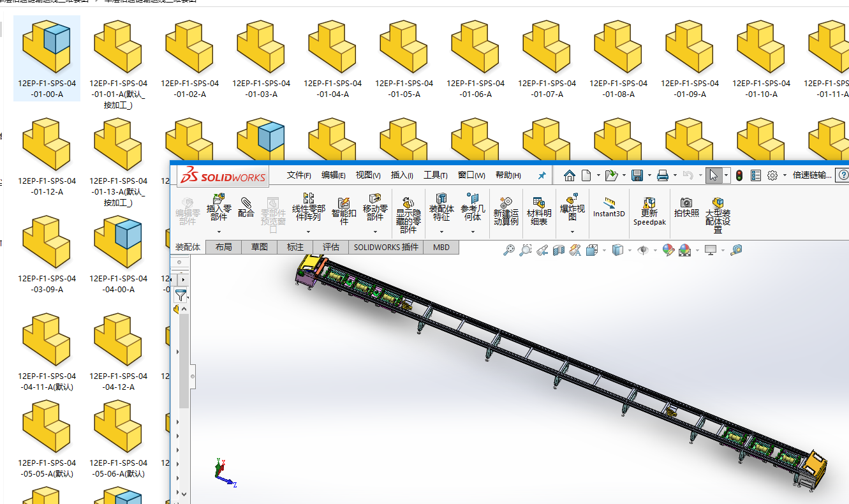Click the SolidWorks Home icon

pos(570,175)
